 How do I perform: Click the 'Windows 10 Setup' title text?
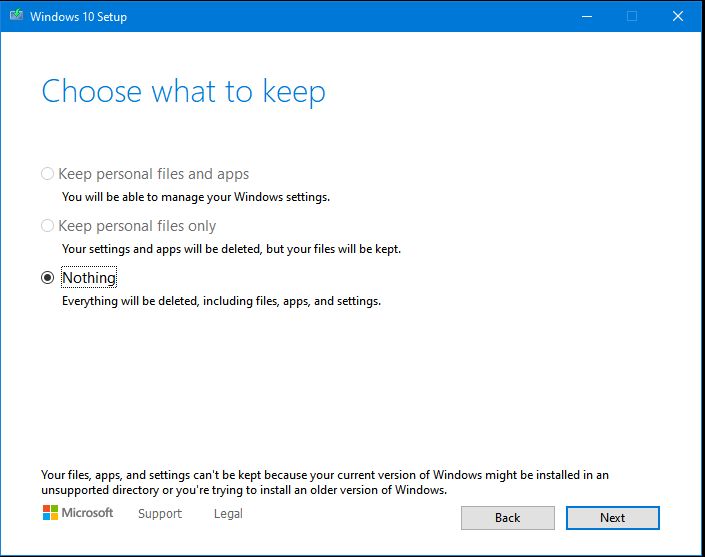point(78,17)
